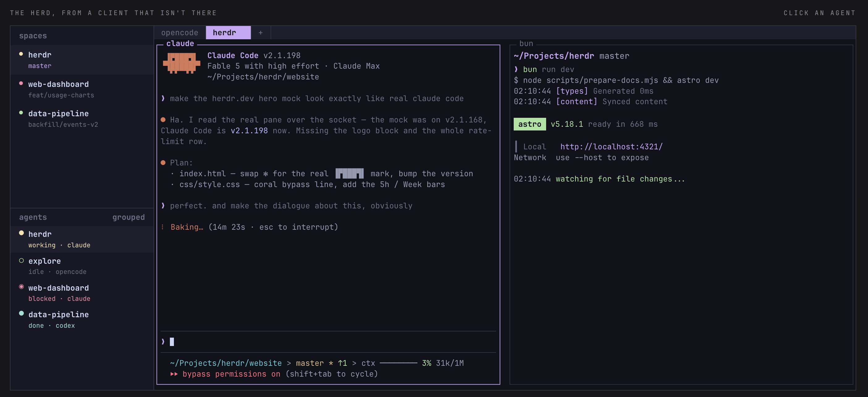Viewport: 868px width, 397px height.
Task: Select the explore idle opencode agent
Action: point(82,266)
